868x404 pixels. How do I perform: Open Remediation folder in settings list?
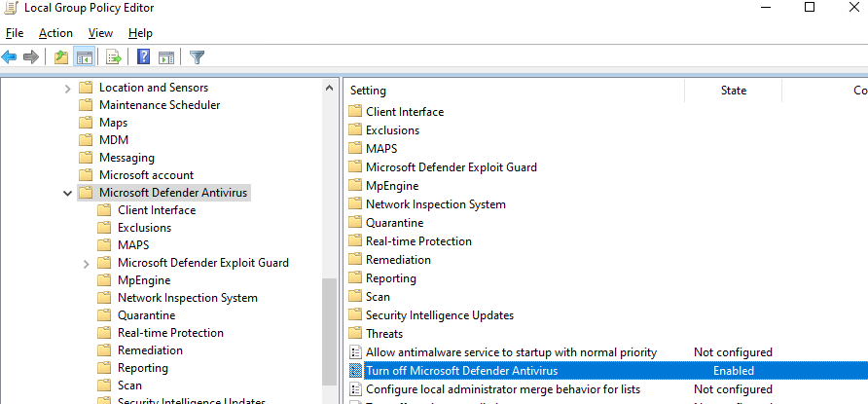coord(398,260)
